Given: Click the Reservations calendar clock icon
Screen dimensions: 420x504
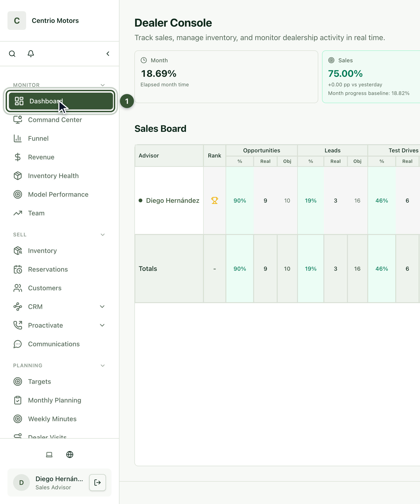Looking at the screenshot, I should [18, 269].
